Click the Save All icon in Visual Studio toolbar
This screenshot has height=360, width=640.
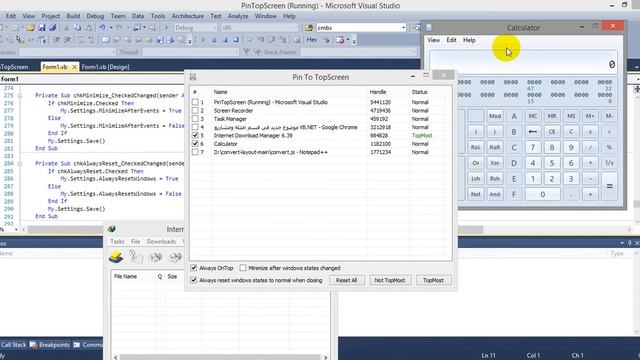pyautogui.click(x=53, y=28)
